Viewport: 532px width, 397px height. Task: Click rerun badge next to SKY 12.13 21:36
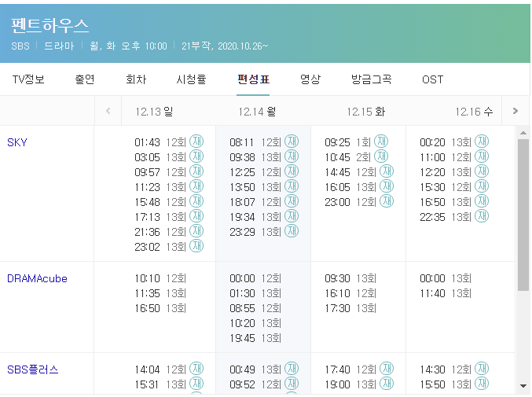[x=196, y=231]
